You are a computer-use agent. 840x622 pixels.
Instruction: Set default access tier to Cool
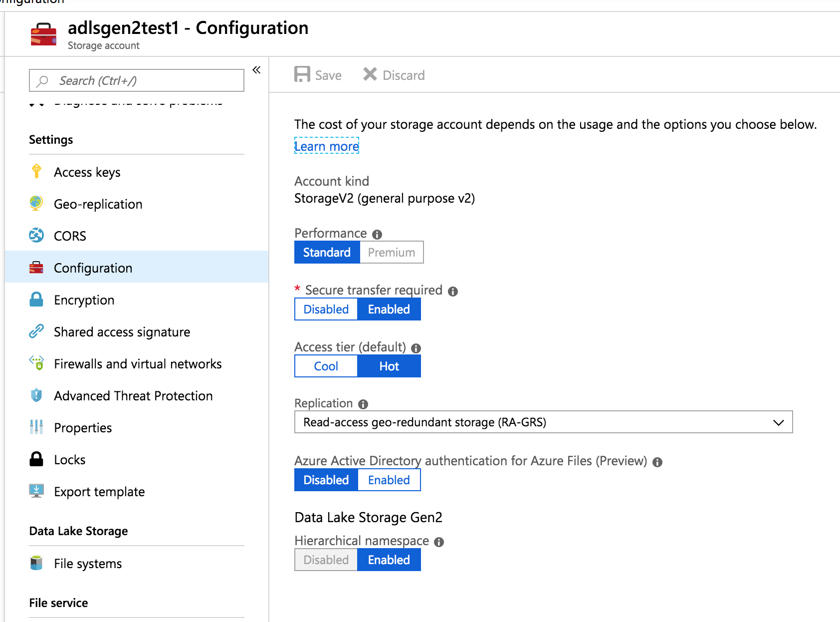pos(325,366)
